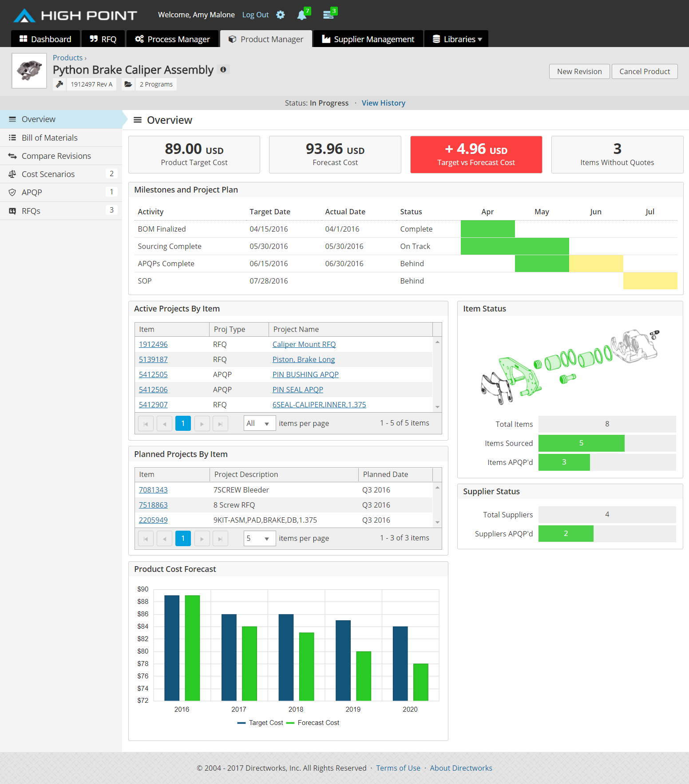Image resolution: width=689 pixels, height=784 pixels.
Task: Switch to Supplier Management tab
Action: [368, 39]
